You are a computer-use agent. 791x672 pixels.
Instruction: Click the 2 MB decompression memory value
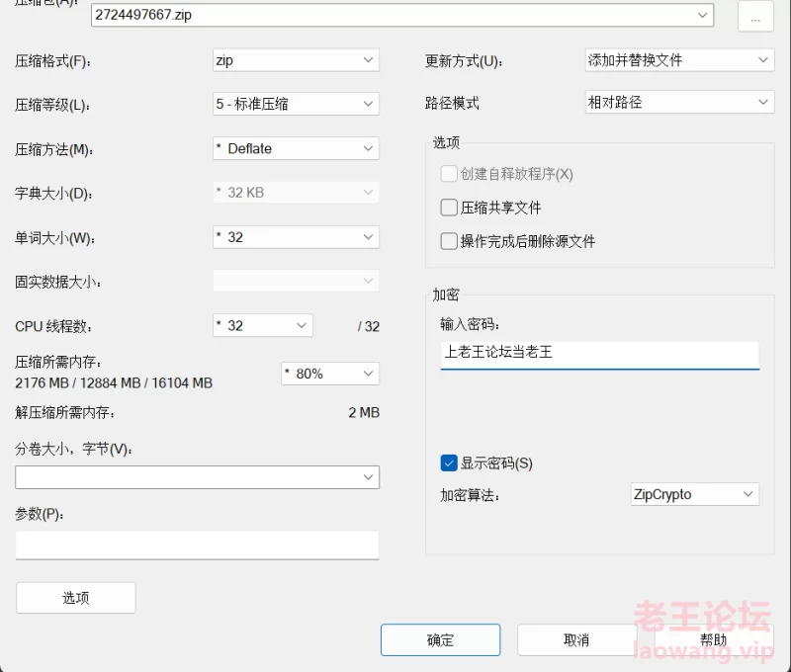click(364, 413)
